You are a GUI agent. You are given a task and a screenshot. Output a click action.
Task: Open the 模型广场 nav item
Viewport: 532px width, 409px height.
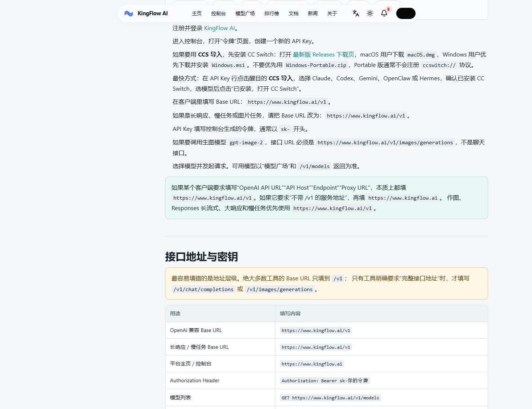(x=245, y=13)
